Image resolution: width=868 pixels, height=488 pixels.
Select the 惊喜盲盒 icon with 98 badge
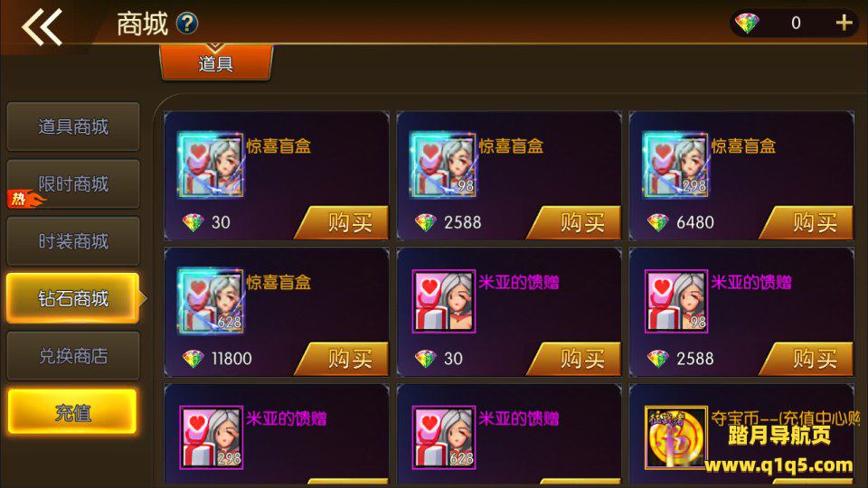coord(443,164)
